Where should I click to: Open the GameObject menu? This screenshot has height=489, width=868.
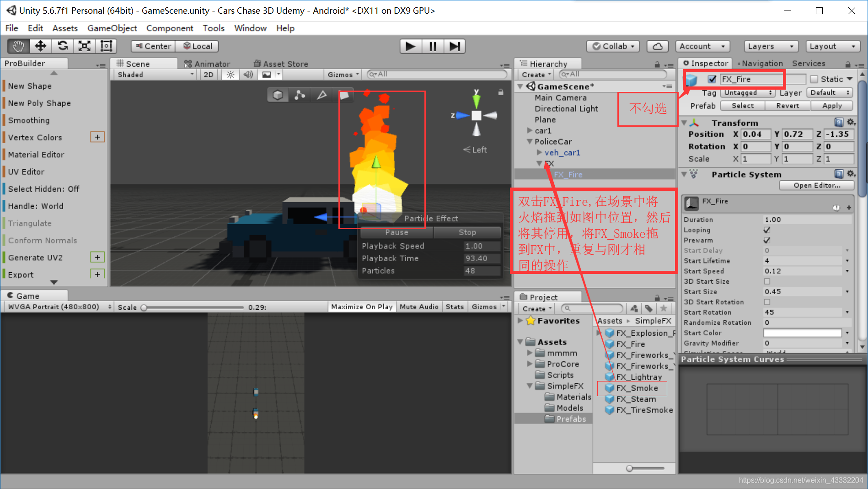pyautogui.click(x=112, y=28)
